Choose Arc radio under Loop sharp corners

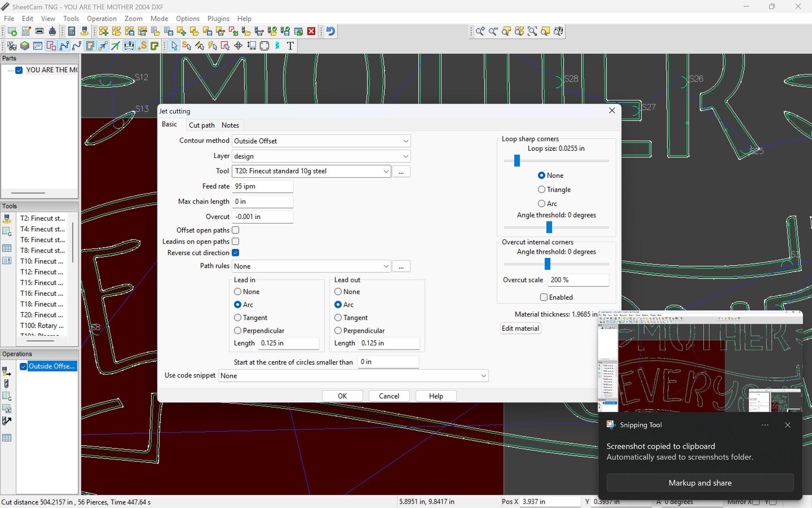[541, 203]
